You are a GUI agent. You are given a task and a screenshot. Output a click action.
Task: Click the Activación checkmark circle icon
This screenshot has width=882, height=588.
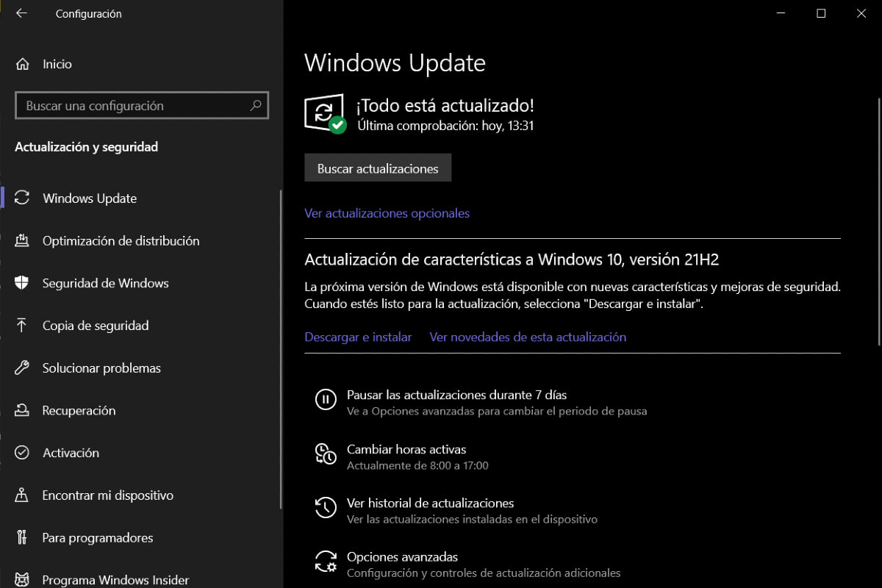tap(22, 453)
